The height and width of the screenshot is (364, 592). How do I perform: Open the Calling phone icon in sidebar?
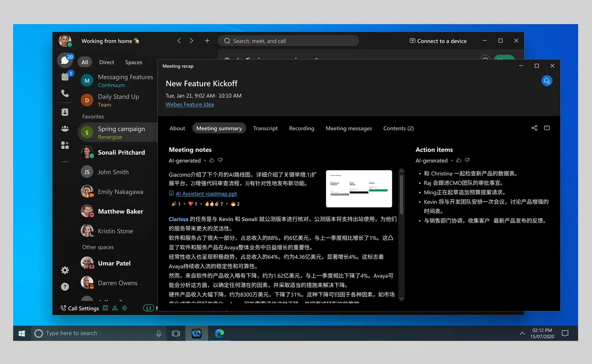click(x=65, y=93)
